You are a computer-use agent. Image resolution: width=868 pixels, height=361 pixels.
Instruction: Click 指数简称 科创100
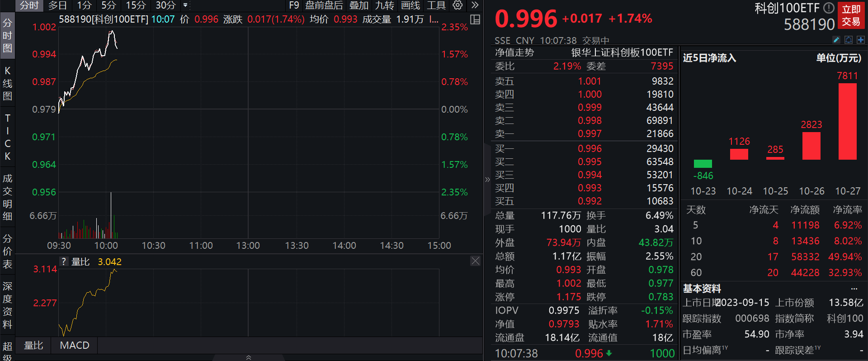845,318
